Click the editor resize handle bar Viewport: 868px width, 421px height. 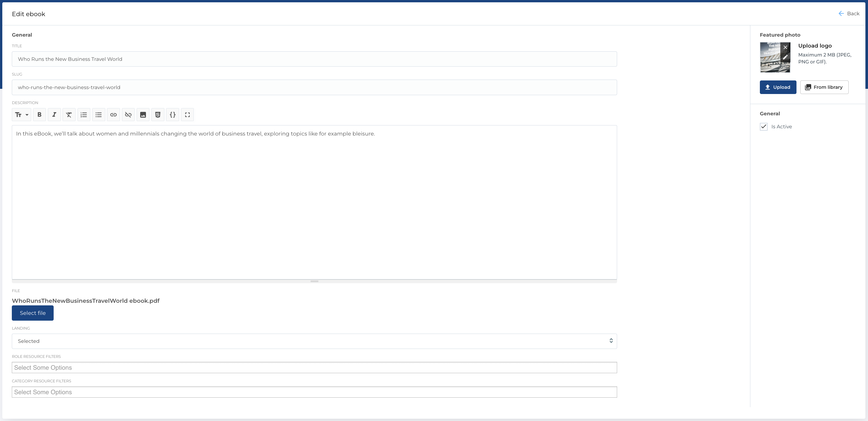[314, 281]
